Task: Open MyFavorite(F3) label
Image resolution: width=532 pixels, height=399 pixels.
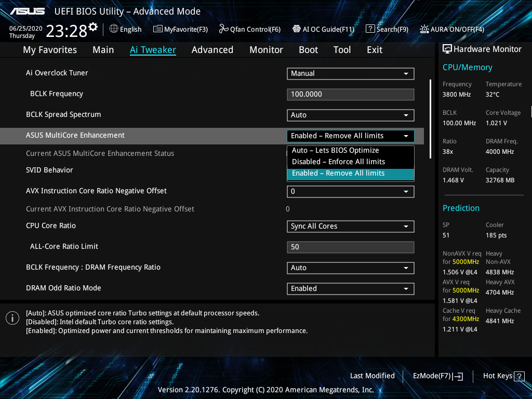Action: pyautogui.click(x=186, y=29)
